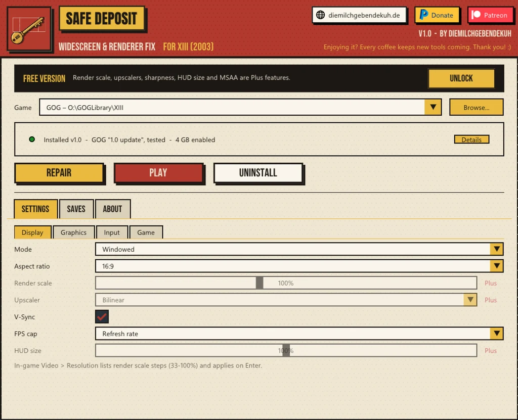Viewport: 518px width, 420px height.
Task: Select the Input sub-tab
Action: point(112,232)
